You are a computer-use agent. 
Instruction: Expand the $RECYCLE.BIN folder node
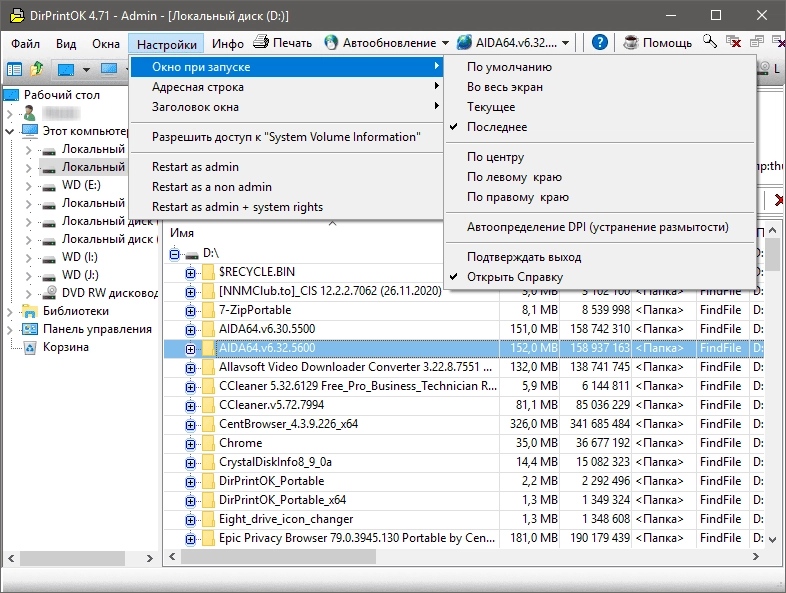click(190, 273)
